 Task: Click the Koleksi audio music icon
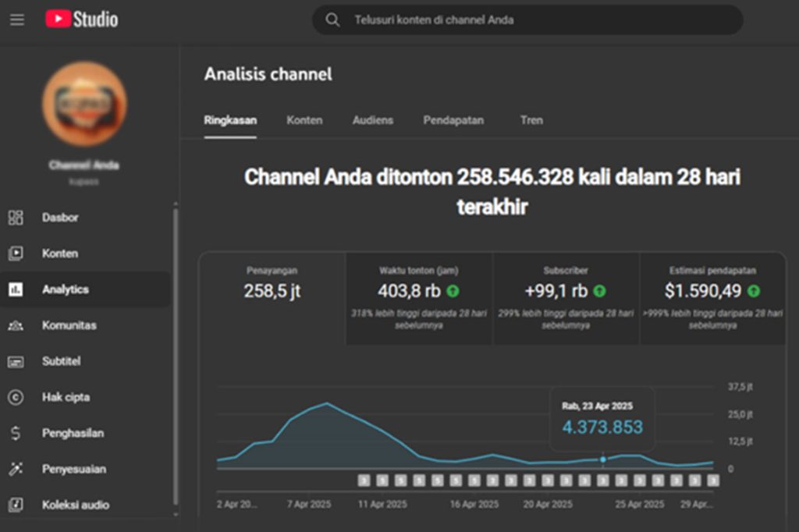tap(16, 505)
